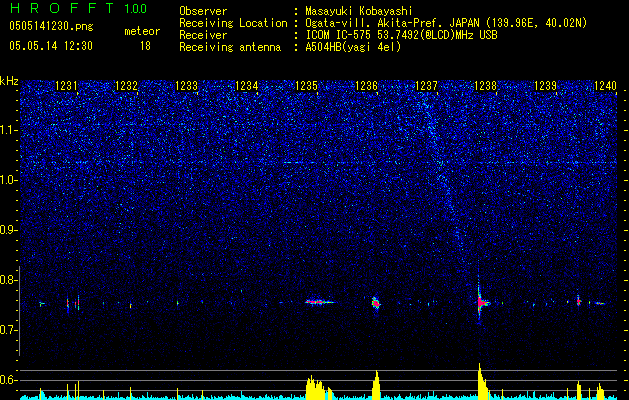Click observer name Masayuki Kobayashi
629x400 pixels.
[359, 11]
